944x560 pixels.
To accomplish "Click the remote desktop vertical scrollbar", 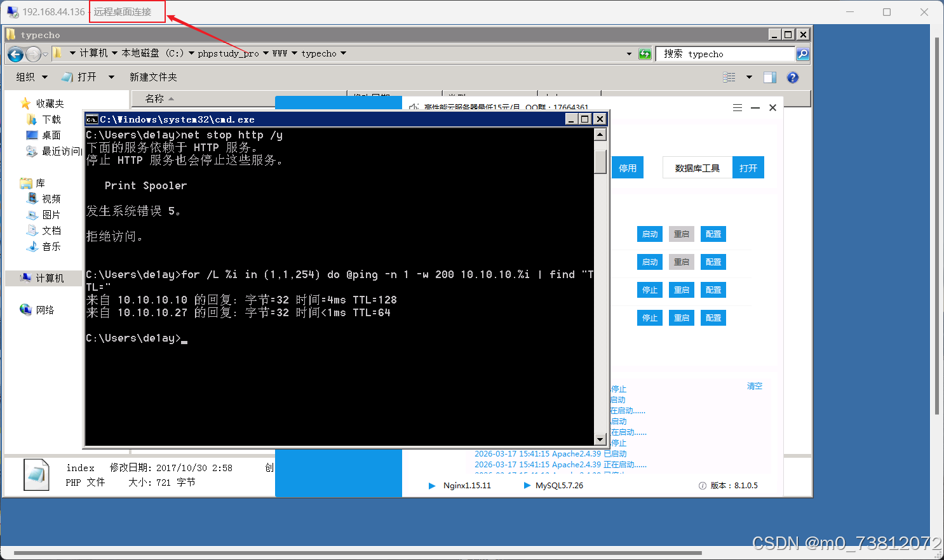I will coord(937,225).
